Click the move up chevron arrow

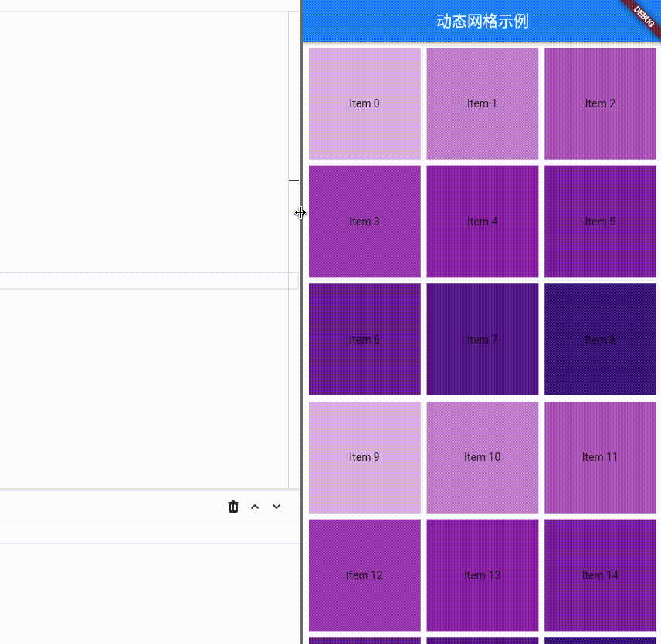coord(255,507)
